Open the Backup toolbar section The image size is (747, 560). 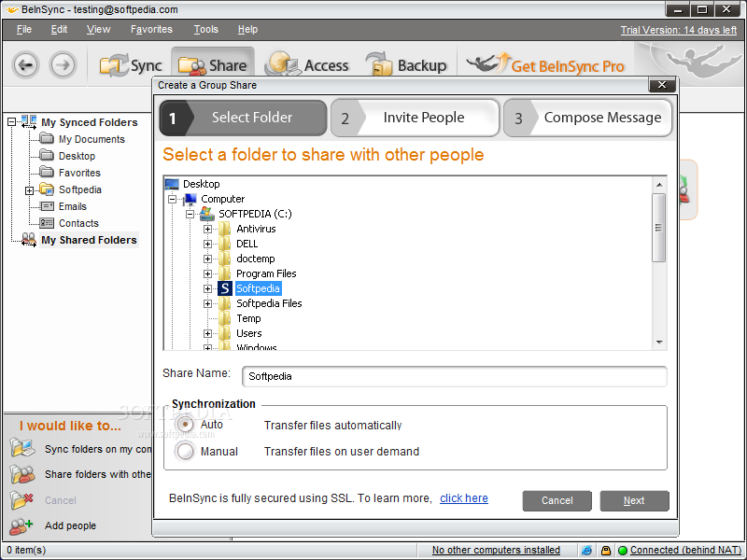coord(406,65)
